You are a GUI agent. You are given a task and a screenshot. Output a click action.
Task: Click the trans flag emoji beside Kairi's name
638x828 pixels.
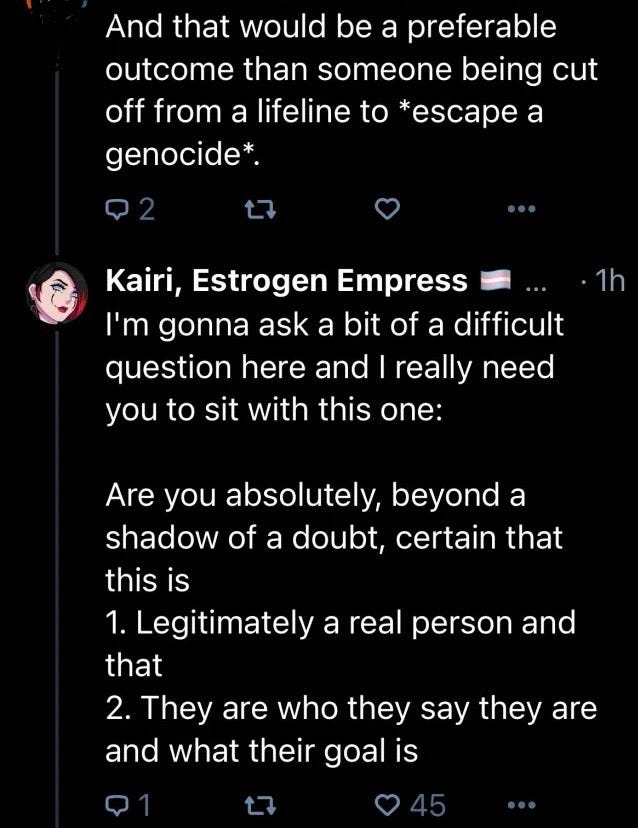496,282
